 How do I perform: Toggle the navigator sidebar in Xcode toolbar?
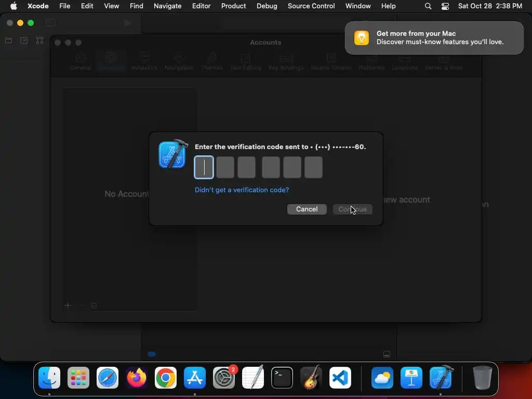(x=50, y=23)
